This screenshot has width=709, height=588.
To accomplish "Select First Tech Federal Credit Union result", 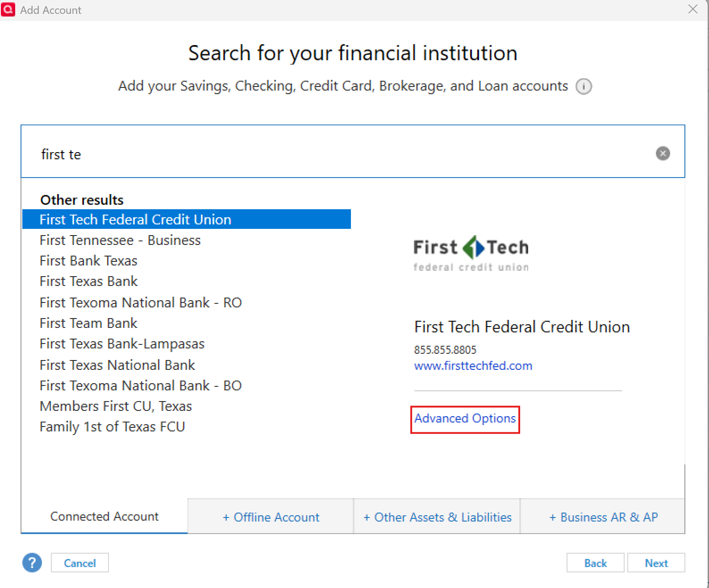I will (x=187, y=219).
